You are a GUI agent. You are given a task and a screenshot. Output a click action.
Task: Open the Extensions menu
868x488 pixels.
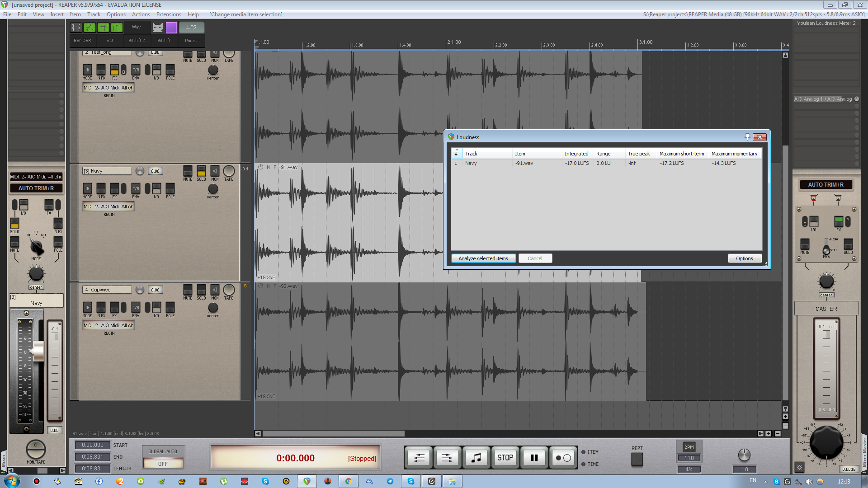169,14
